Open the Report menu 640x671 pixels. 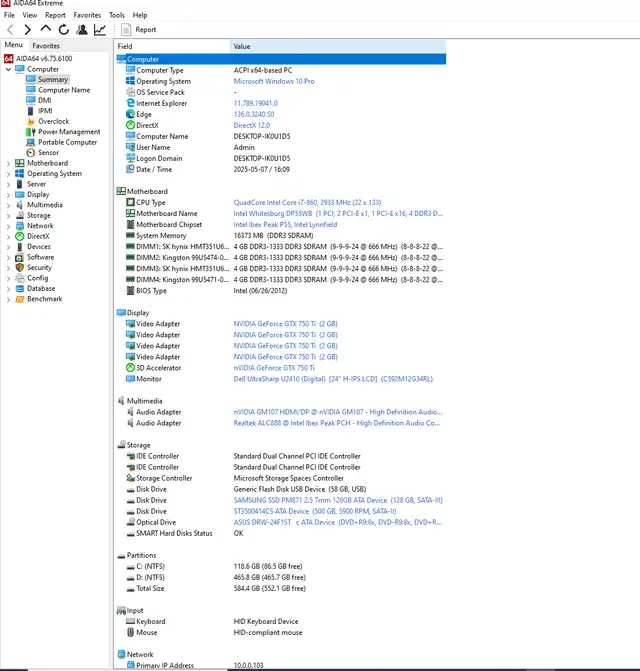tap(55, 15)
